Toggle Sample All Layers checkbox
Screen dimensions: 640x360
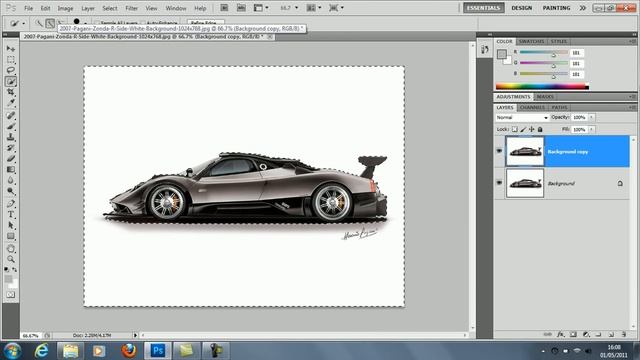click(97, 23)
